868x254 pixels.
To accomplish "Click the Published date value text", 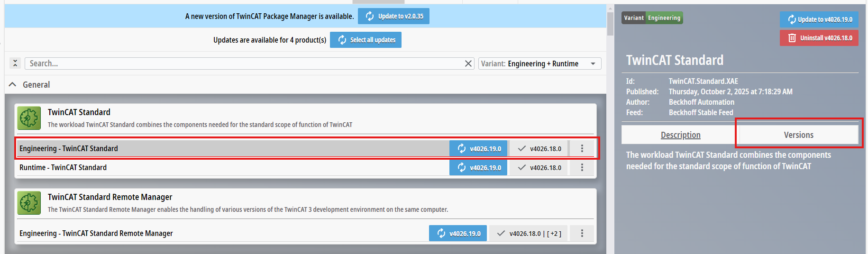I will pos(731,91).
